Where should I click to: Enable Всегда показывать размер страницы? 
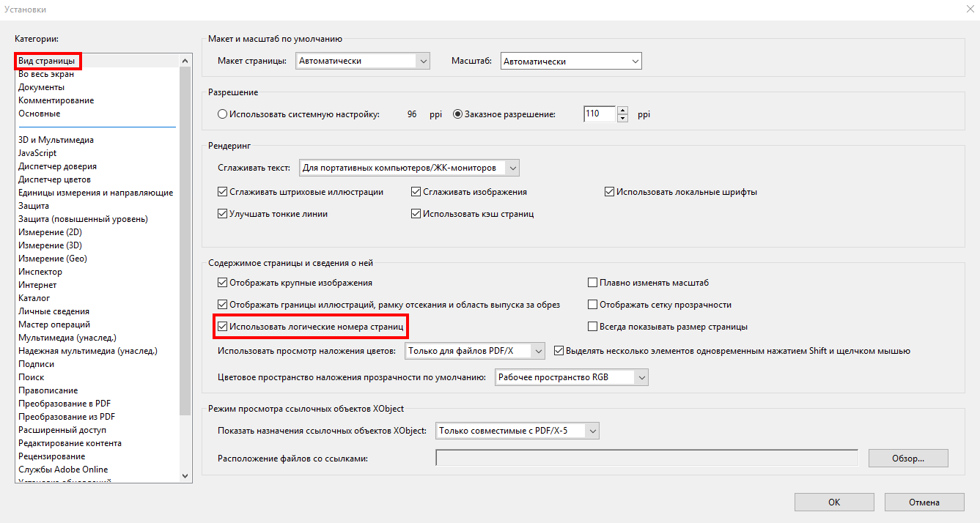coord(594,327)
